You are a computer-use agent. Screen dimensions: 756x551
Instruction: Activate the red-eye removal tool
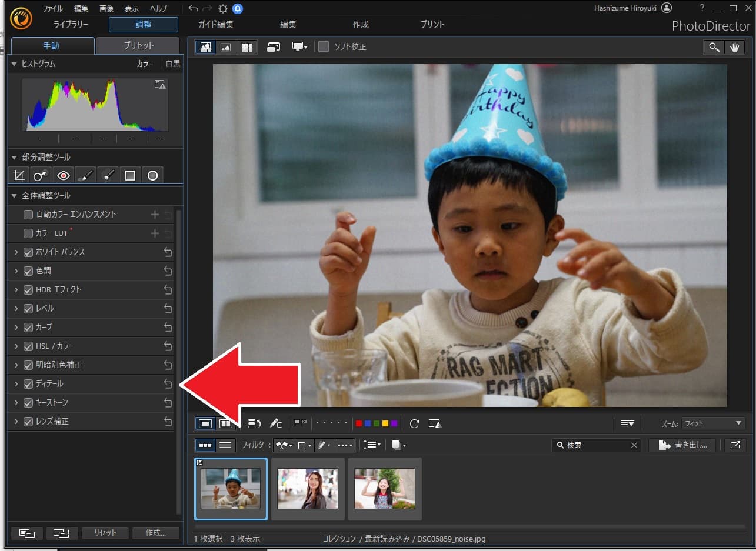click(63, 175)
